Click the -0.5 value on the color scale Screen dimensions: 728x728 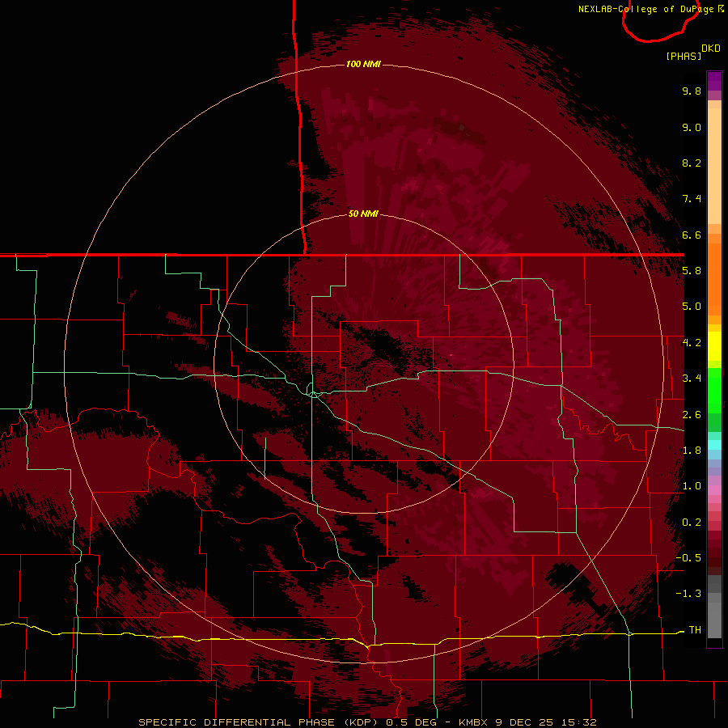tap(688, 557)
